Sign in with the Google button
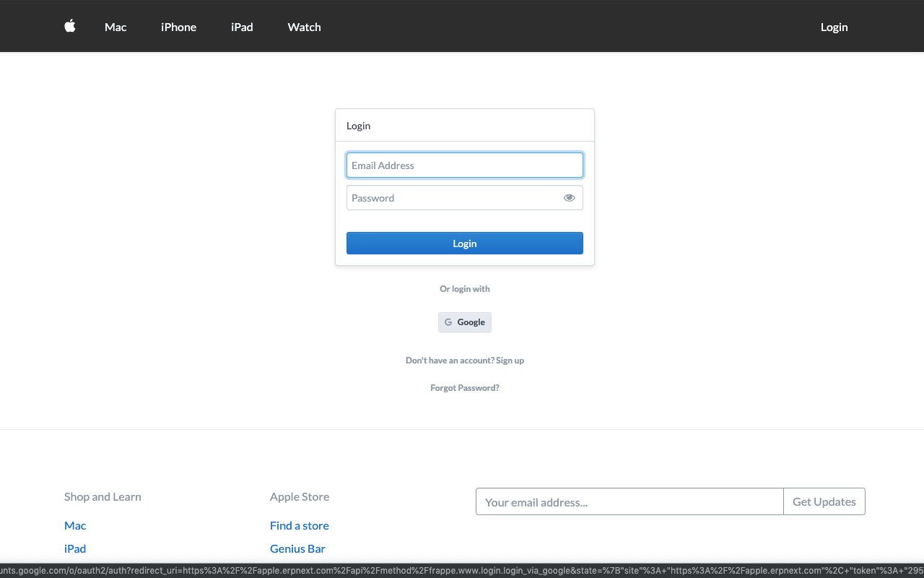 pos(465,322)
